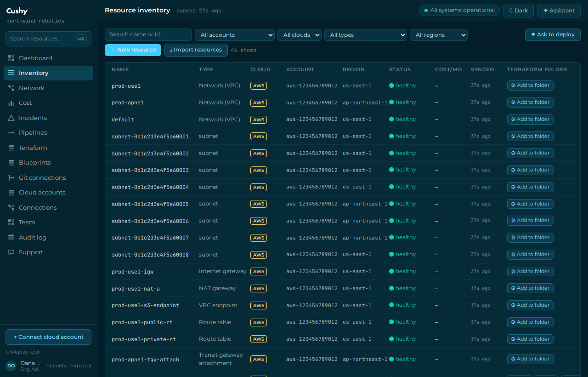
Task: Click subnet-0b1c2d3e4f5a60008 name
Action: point(150,255)
